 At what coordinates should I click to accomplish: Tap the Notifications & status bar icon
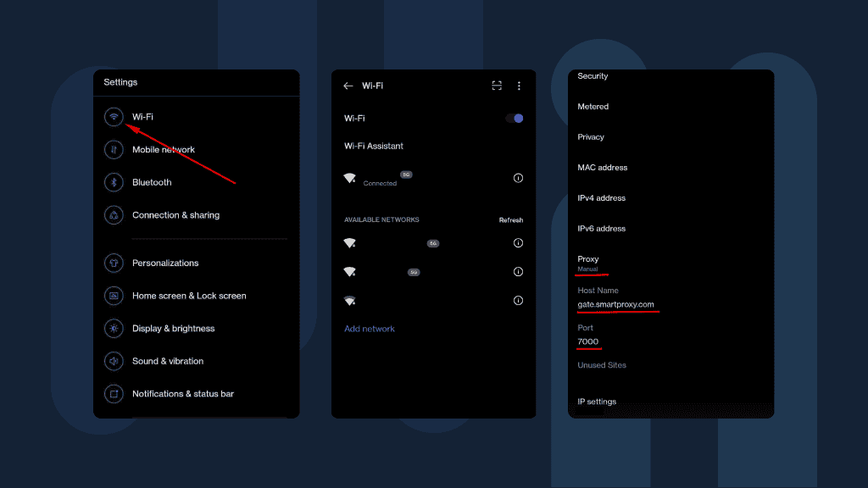click(x=114, y=393)
